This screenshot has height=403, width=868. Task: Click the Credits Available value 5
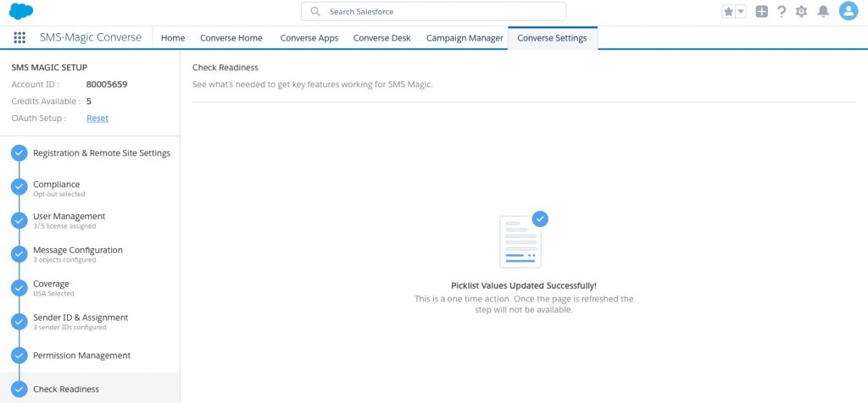[88, 102]
